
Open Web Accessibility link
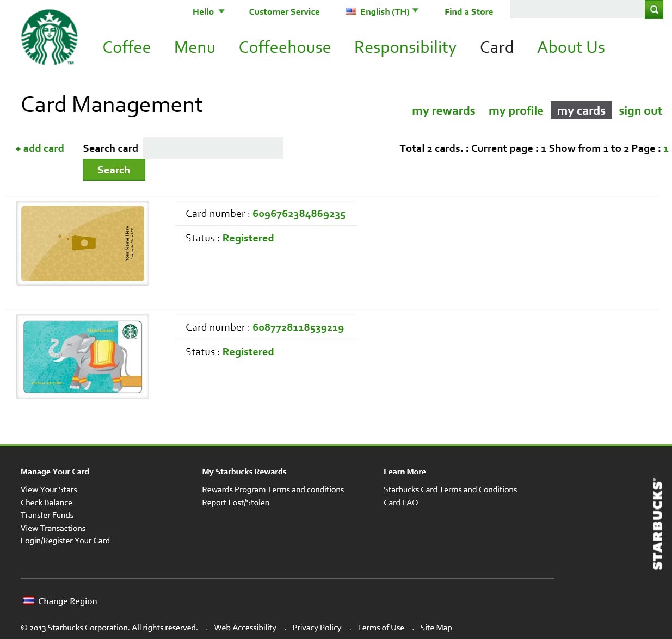245,628
